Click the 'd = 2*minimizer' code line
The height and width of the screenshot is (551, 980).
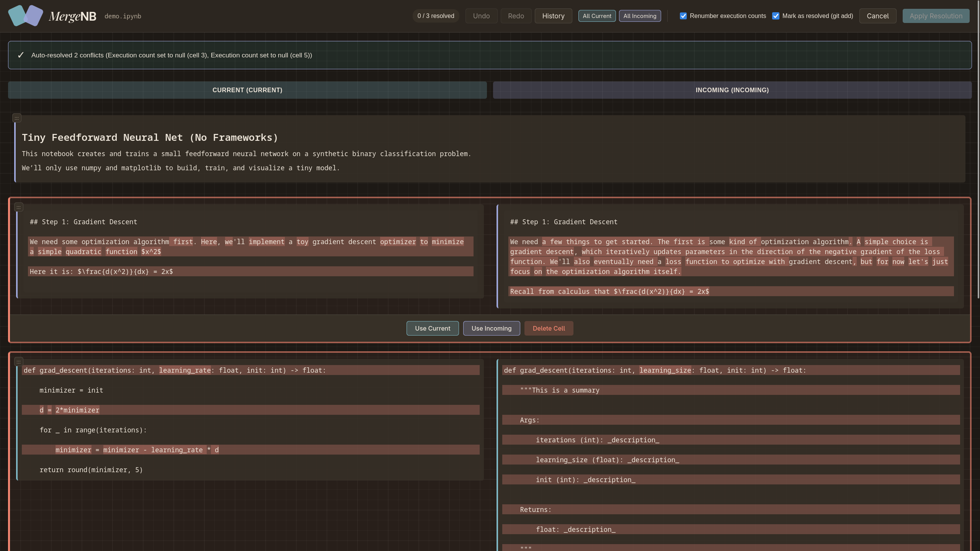[251, 410]
